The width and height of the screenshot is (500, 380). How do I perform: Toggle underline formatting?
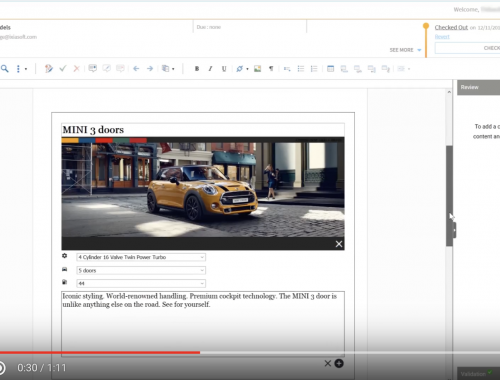click(224, 69)
